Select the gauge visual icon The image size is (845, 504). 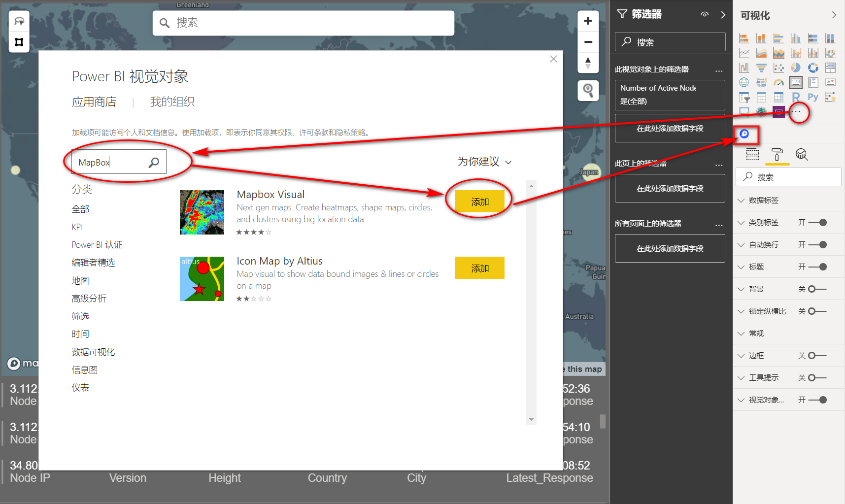pos(778,82)
